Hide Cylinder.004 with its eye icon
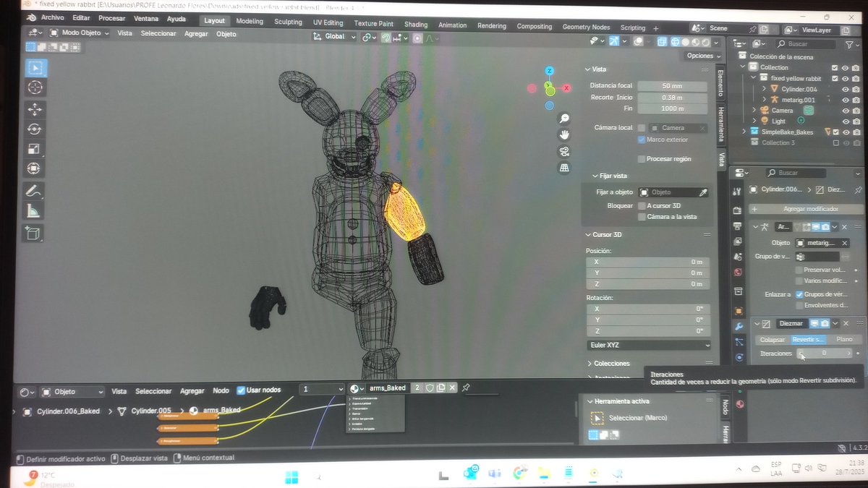The image size is (868, 488). [x=846, y=89]
